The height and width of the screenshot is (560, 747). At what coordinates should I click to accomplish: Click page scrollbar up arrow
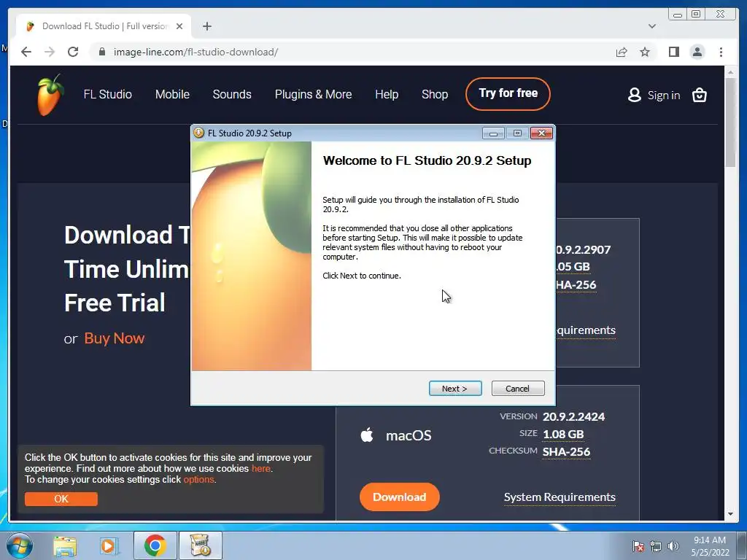730,72
